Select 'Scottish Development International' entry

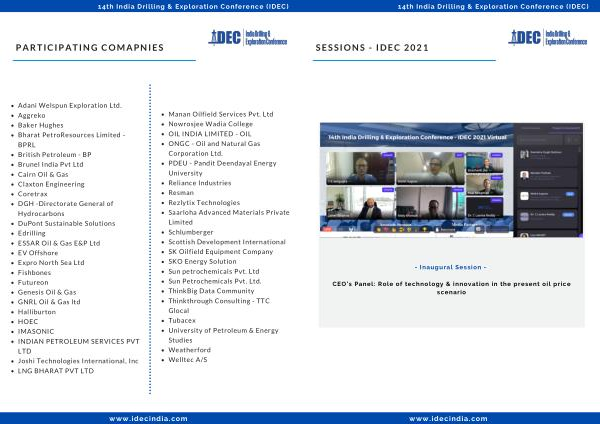coord(227,242)
